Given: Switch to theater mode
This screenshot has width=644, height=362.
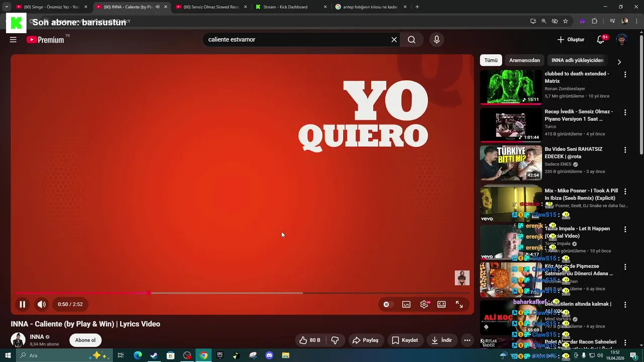Looking at the screenshot, I should click(x=441, y=304).
